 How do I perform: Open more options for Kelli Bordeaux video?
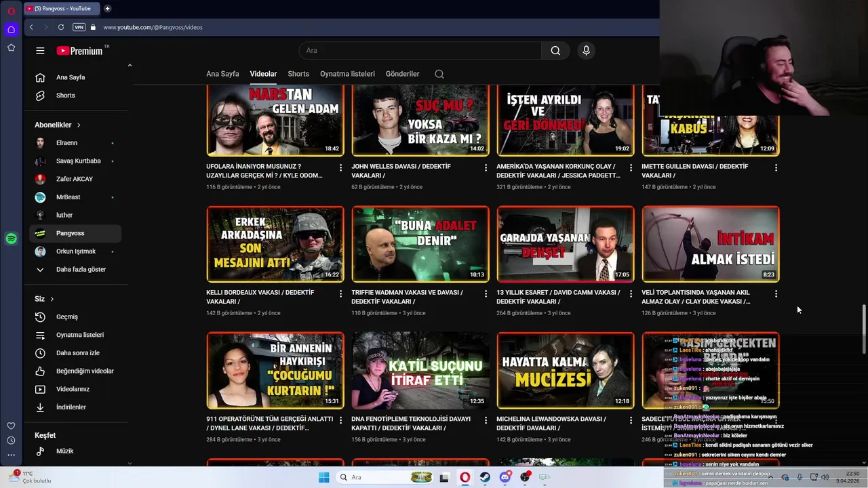[340, 294]
